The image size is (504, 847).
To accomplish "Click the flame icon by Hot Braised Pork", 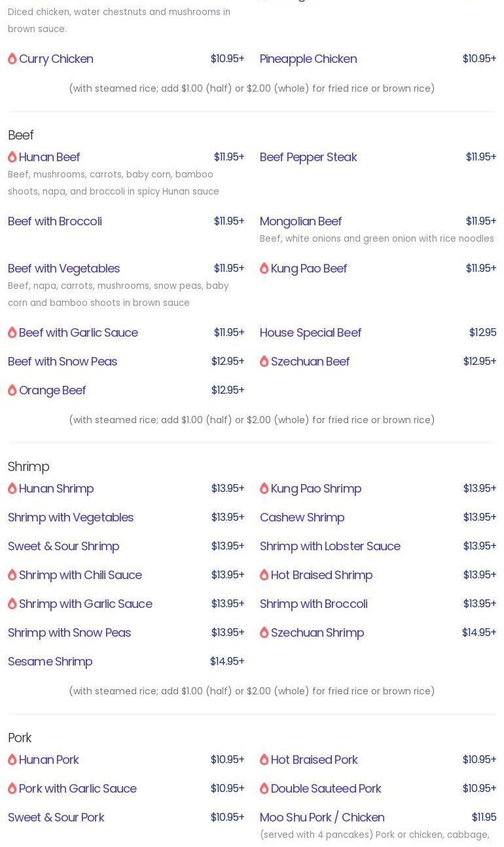I will point(264,760).
